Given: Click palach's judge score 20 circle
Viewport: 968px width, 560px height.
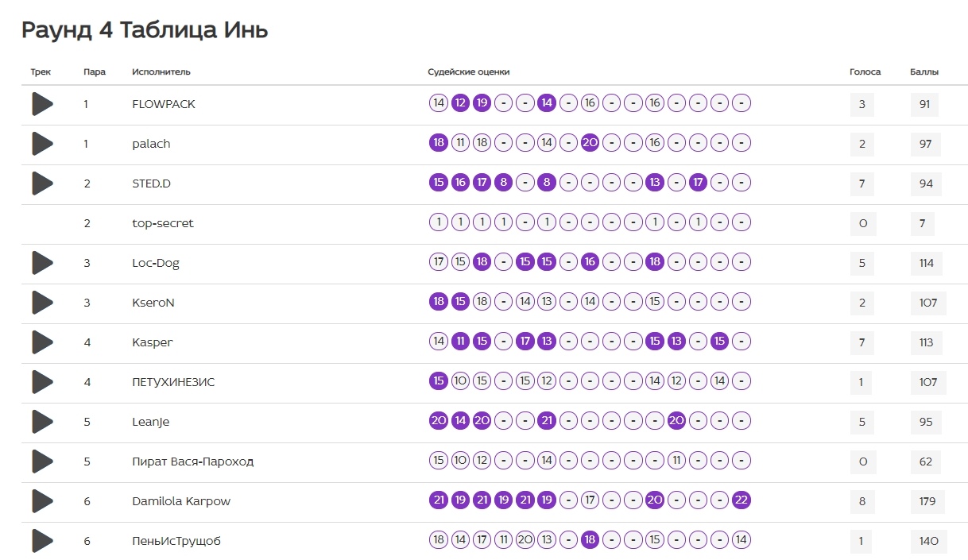Looking at the screenshot, I should (590, 143).
